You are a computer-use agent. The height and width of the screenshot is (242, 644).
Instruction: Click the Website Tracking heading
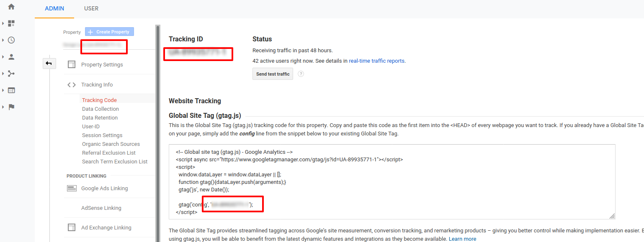(195, 101)
